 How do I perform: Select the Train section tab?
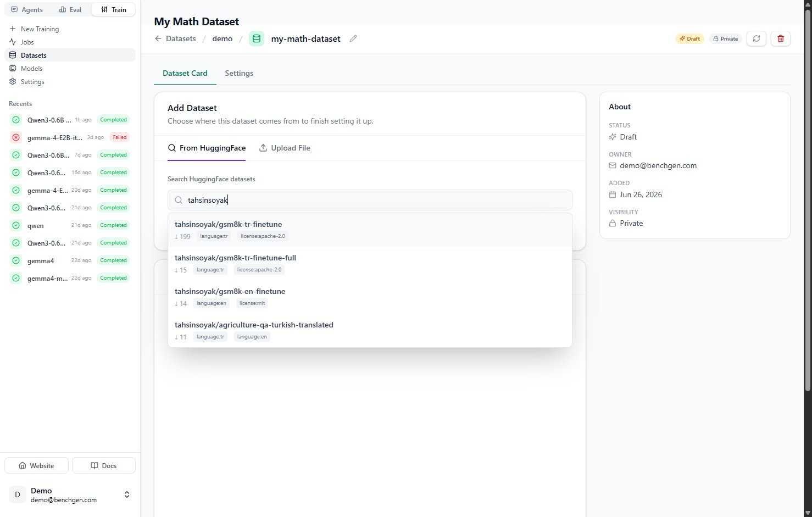[x=114, y=9]
